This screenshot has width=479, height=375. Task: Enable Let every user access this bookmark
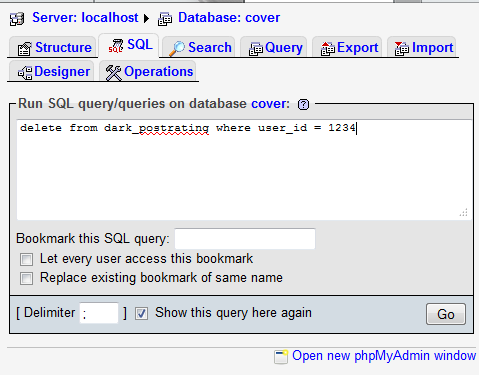pos(26,259)
